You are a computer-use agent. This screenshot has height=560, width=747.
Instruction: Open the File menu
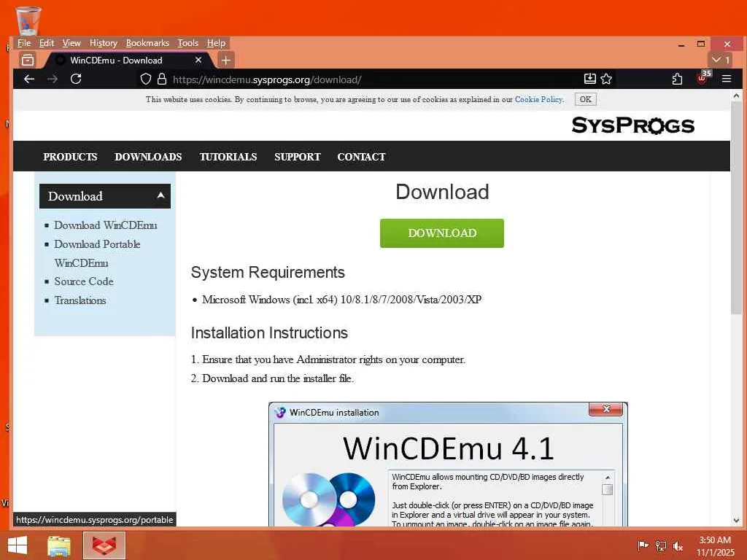[24, 43]
